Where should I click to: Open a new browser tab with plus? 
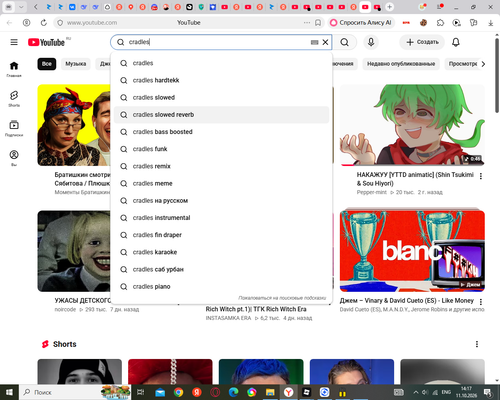tap(389, 7)
